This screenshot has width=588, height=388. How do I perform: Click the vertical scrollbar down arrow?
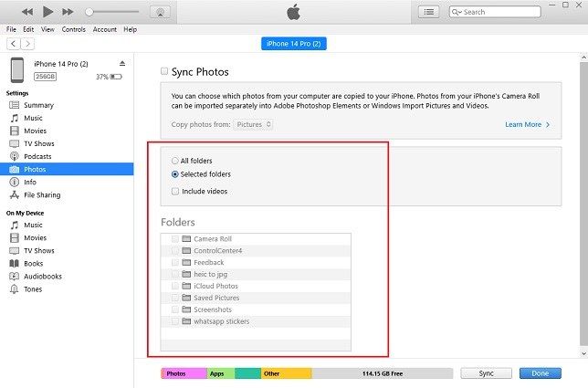[x=583, y=353]
